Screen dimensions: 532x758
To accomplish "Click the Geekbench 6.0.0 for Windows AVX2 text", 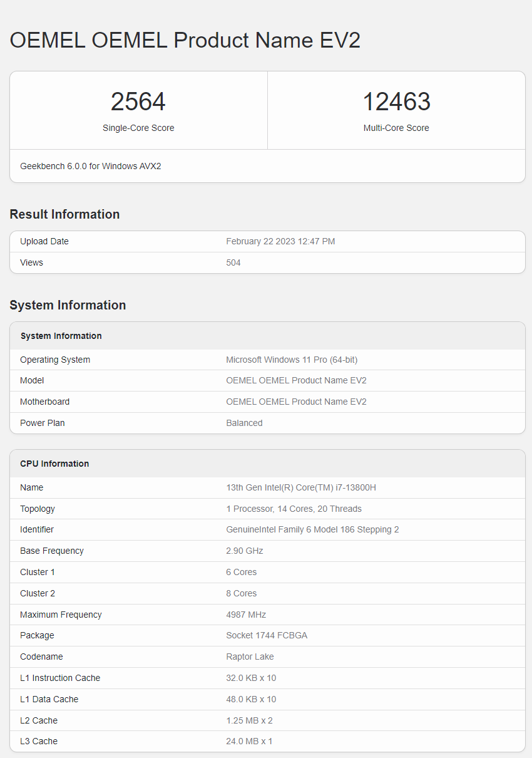I will point(91,166).
